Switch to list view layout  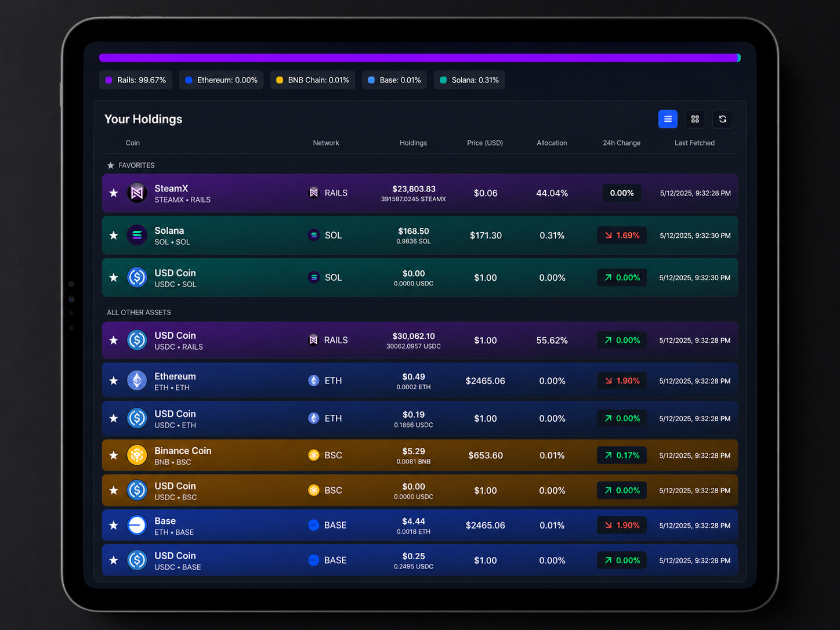tap(668, 119)
